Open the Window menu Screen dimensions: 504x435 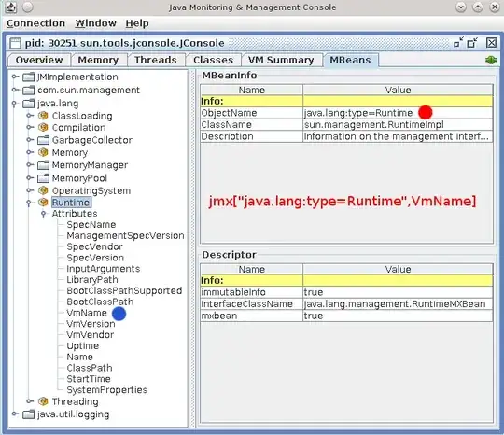click(95, 23)
